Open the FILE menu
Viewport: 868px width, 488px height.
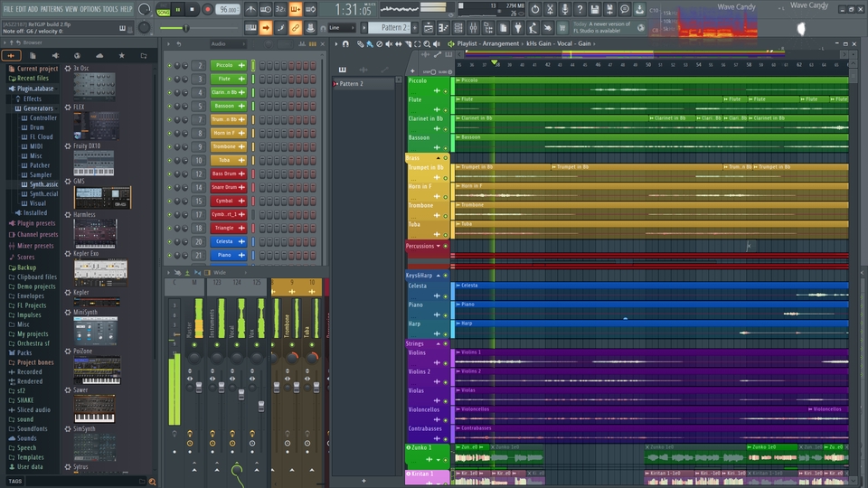click(x=8, y=9)
